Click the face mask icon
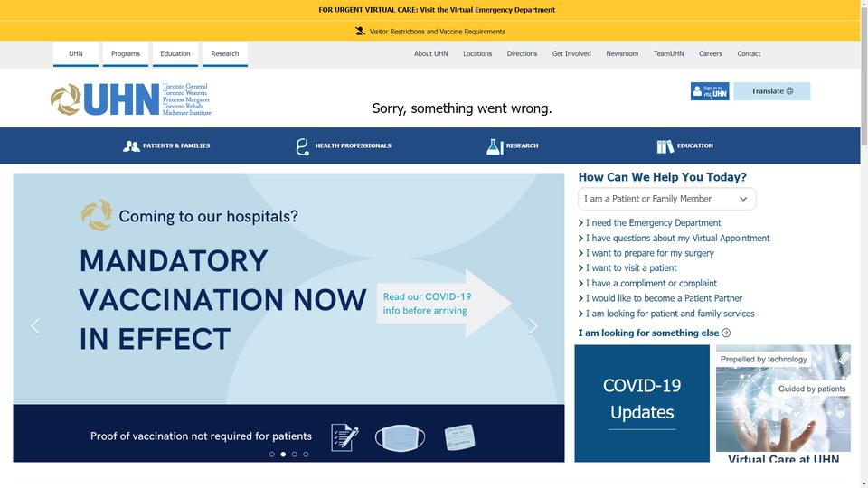This screenshot has width=868, height=488. (400, 437)
